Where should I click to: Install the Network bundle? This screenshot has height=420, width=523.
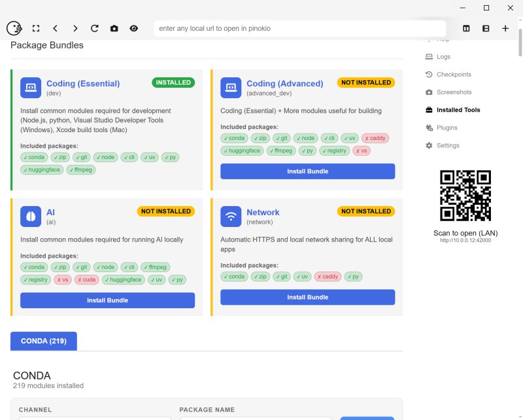point(307,297)
